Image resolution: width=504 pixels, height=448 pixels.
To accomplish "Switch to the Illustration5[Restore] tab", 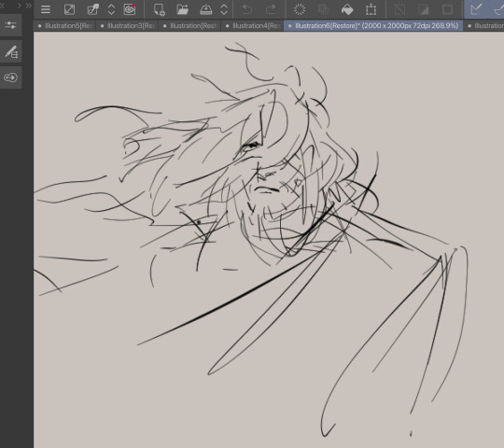I will [x=64, y=26].
